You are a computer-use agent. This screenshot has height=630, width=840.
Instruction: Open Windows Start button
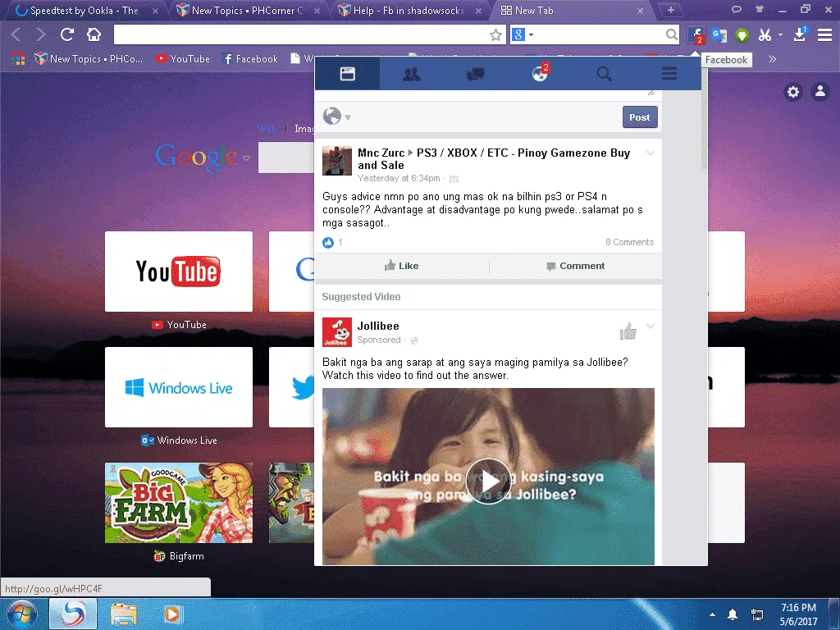pyautogui.click(x=21, y=614)
